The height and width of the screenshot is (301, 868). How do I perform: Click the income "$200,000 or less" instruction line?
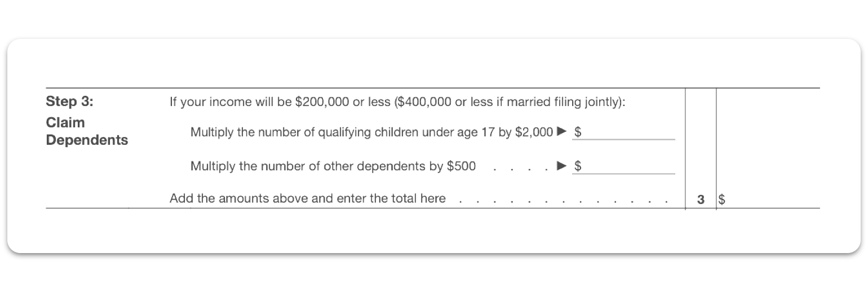(397, 103)
